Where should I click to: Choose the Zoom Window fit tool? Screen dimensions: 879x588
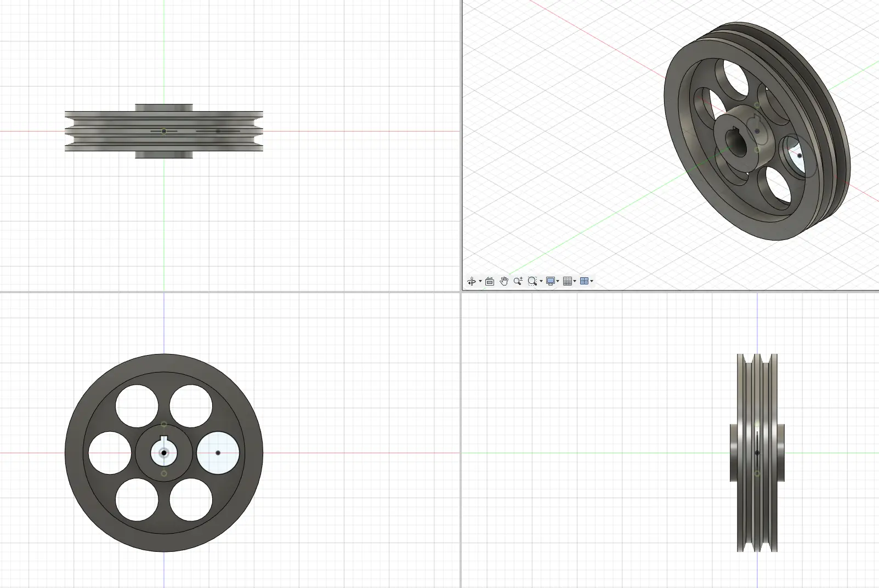[532, 282]
